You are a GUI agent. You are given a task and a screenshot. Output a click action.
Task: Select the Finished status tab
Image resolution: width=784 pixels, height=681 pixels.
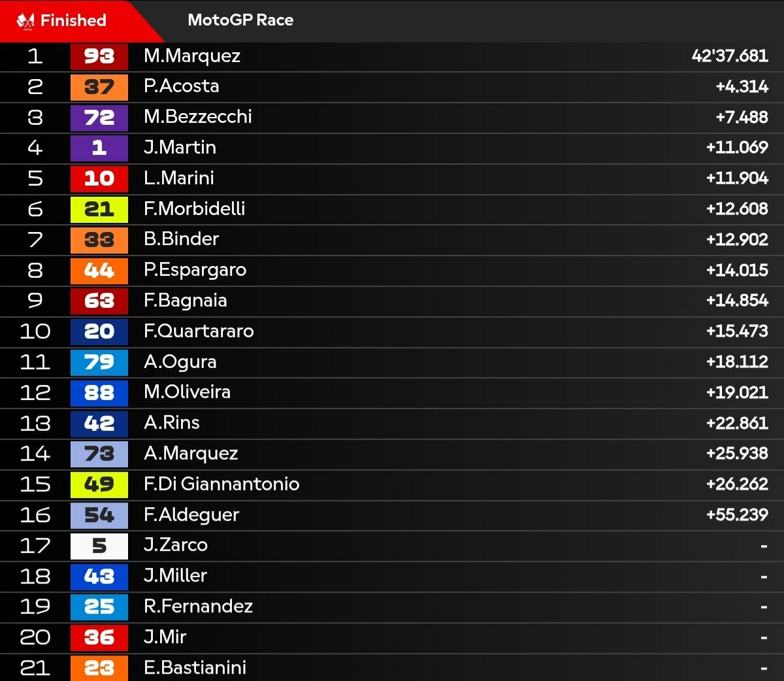[x=72, y=21]
